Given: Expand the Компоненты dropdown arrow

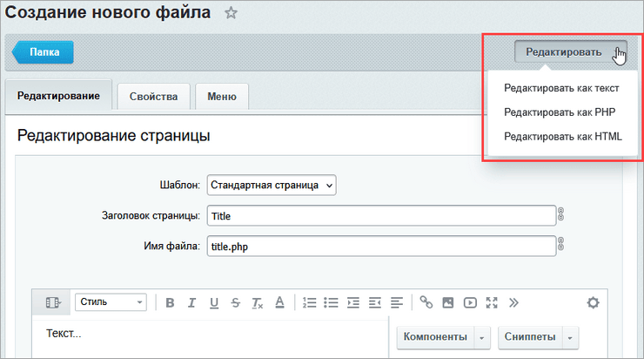Looking at the screenshot, I should (x=482, y=337).
